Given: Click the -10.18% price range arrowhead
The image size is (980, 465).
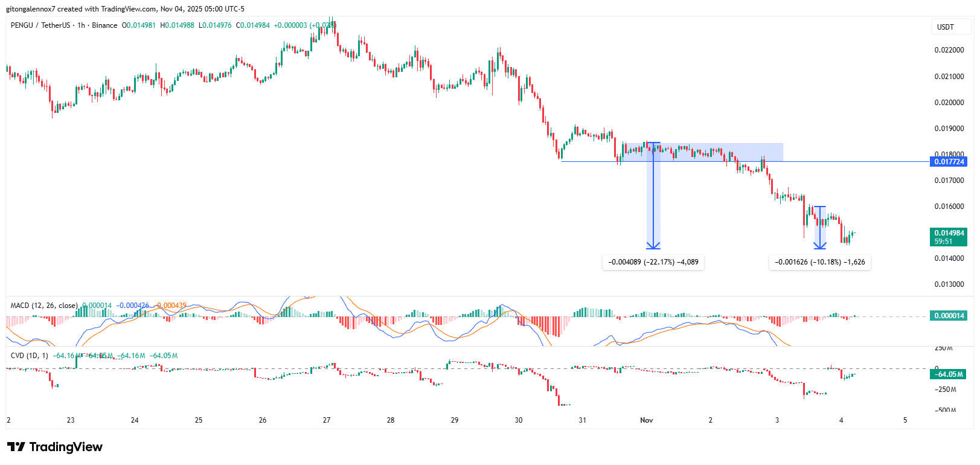Looking at the screenshot, I should (x=819, y=245).
